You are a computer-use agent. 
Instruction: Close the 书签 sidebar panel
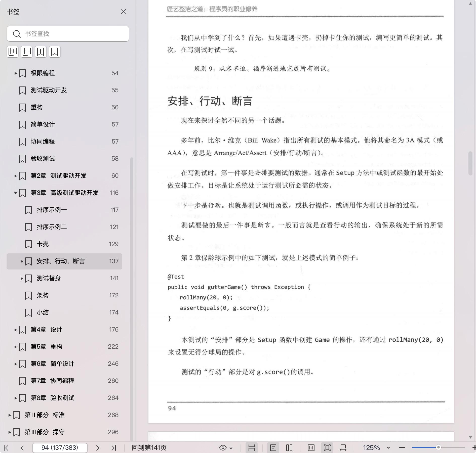click(123, 12)
